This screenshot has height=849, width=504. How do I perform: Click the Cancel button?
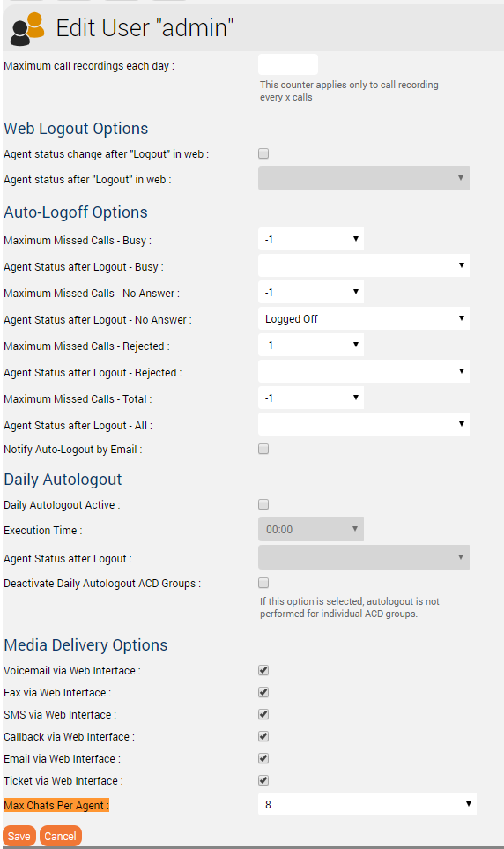coord(61,836)
